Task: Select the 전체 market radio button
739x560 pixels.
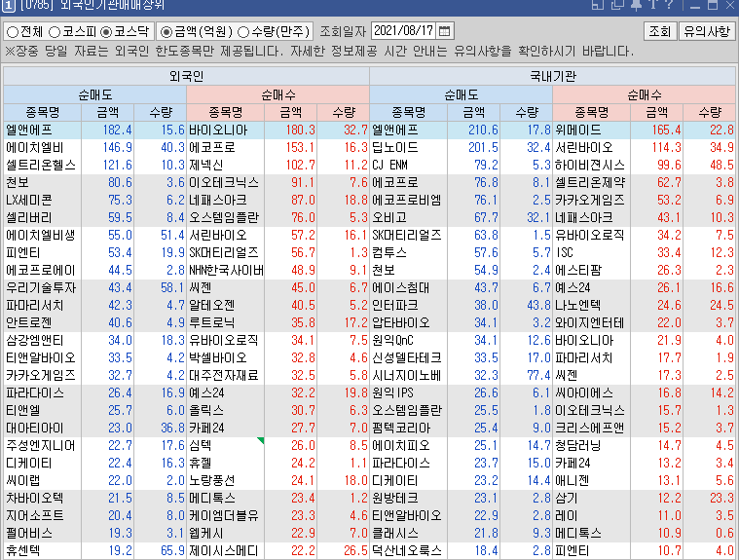Action: (13, 31)
